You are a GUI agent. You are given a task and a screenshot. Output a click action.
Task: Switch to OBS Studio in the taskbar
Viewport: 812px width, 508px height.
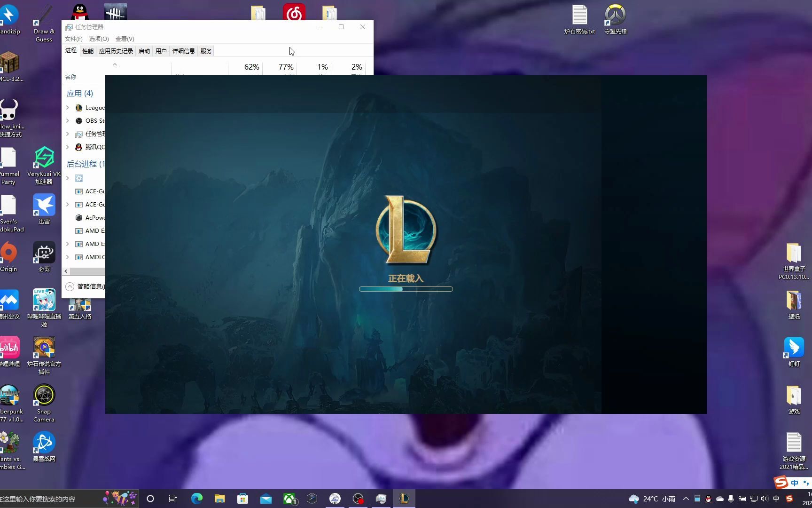[x=358, y=499]
